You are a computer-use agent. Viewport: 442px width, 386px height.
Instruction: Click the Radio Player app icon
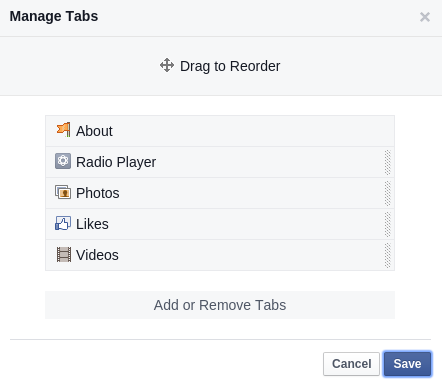pyautogui.click(x=63, y=161)
